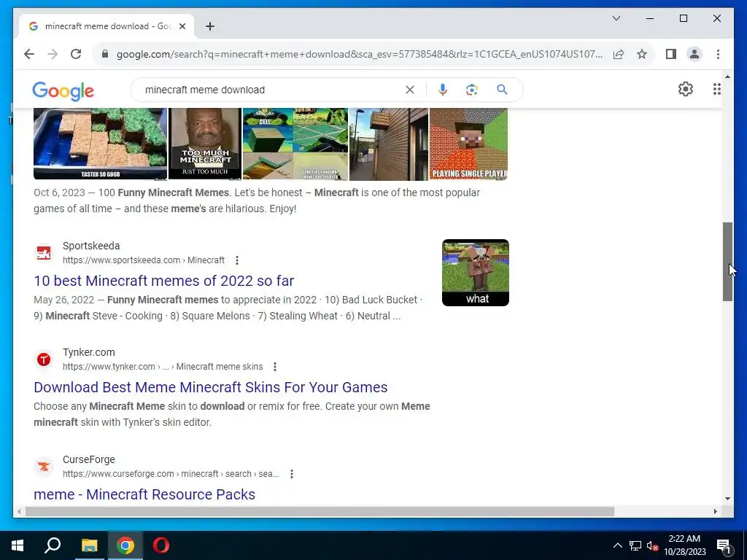Open the Sportskeeda 'what' villager thumbnail
This screenshot has width=747, height=560.
[x=476, y=273]
